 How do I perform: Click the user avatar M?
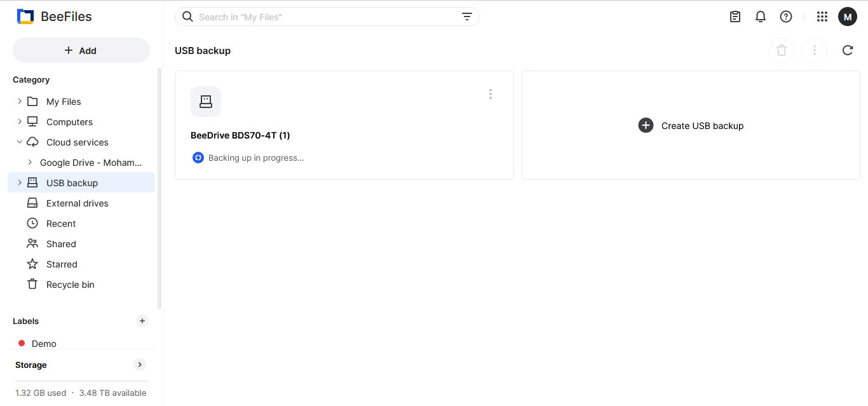(848, 17)
